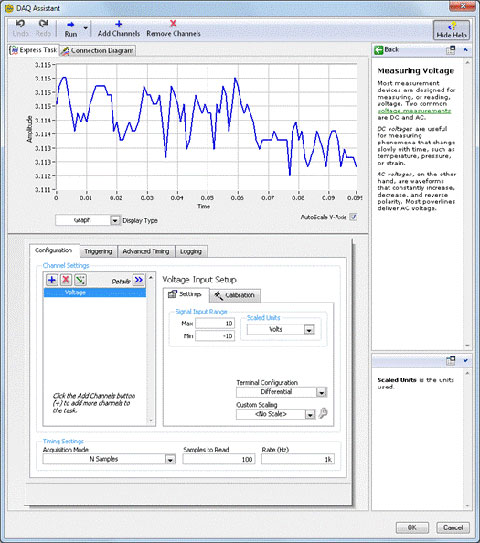Click the Back arrow in help pane

coord(379,50)
